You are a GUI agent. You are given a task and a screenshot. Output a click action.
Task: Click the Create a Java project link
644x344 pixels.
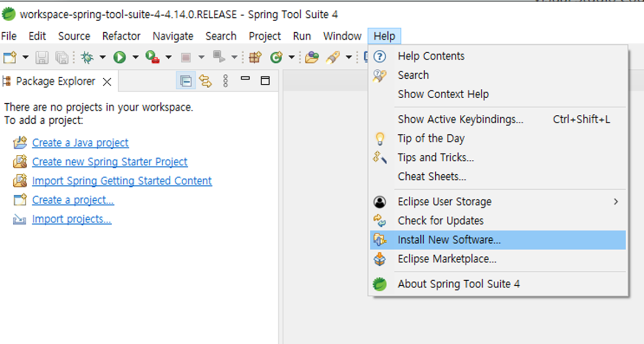(x=80, y=143)
